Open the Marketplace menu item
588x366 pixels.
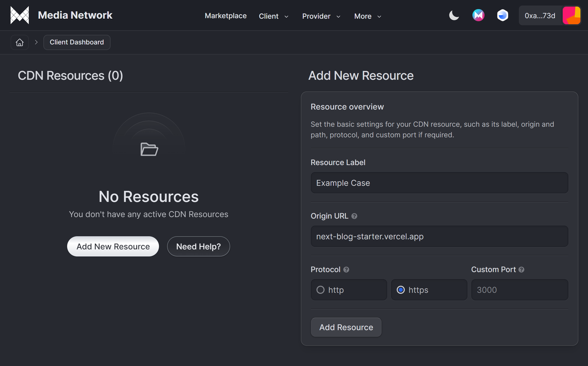(x=226, y=16)
